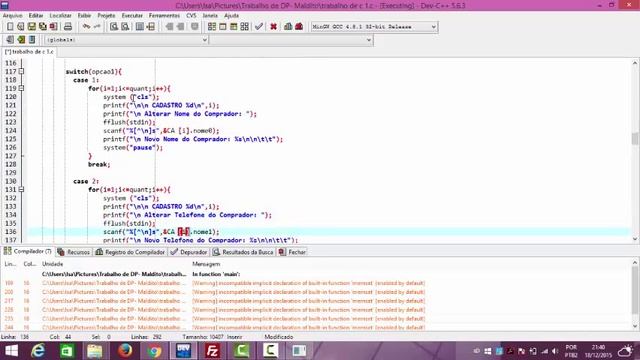Open FileZilla from taskbar
This screenshot has width=640, height=360.
[x=212, y=351]
